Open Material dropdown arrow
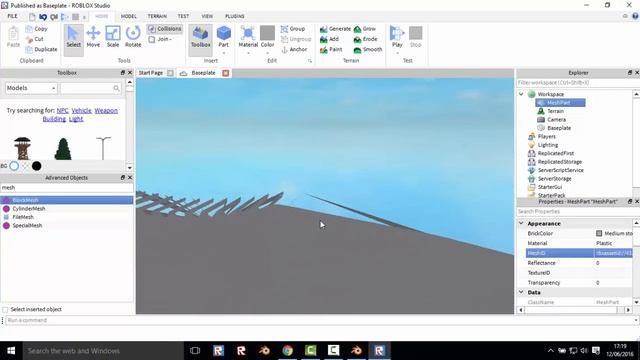This screenshot has height=360, width=640. click(x=248, y=53)
